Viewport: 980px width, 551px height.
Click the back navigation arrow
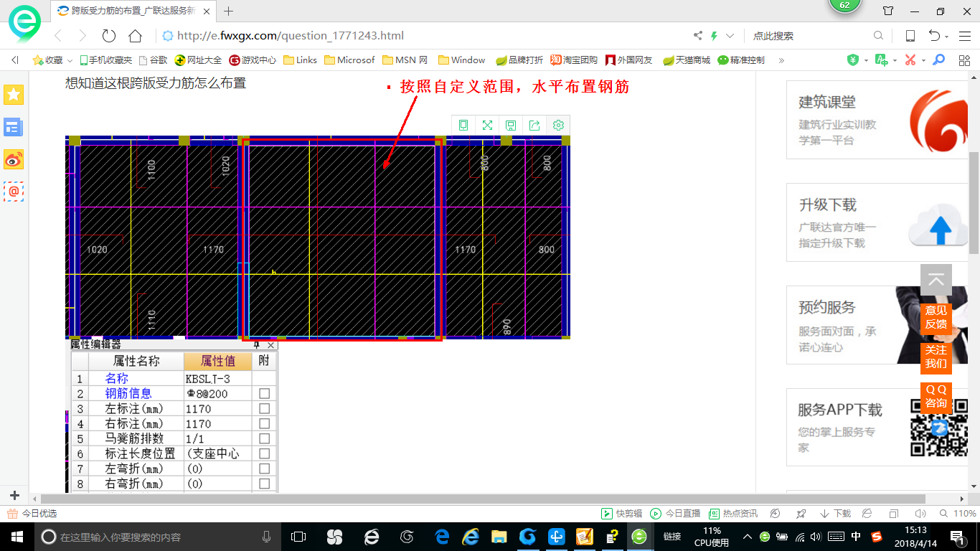tap(58, 36)
